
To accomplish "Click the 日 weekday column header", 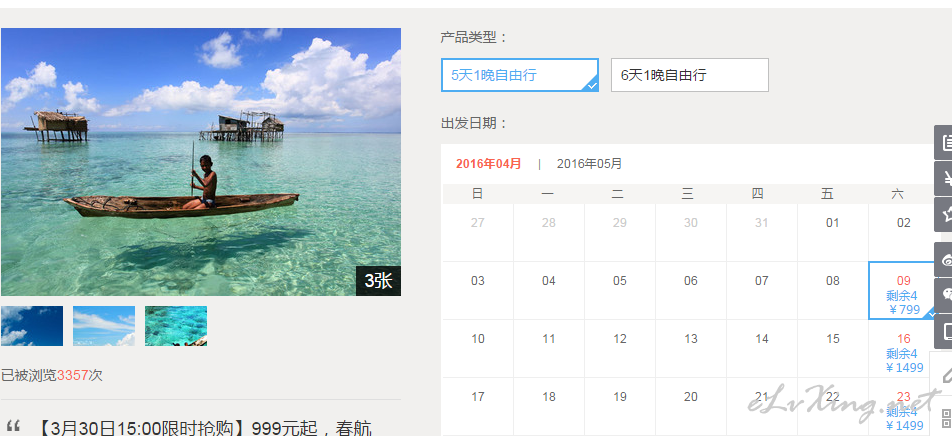I will pos(478,194).
